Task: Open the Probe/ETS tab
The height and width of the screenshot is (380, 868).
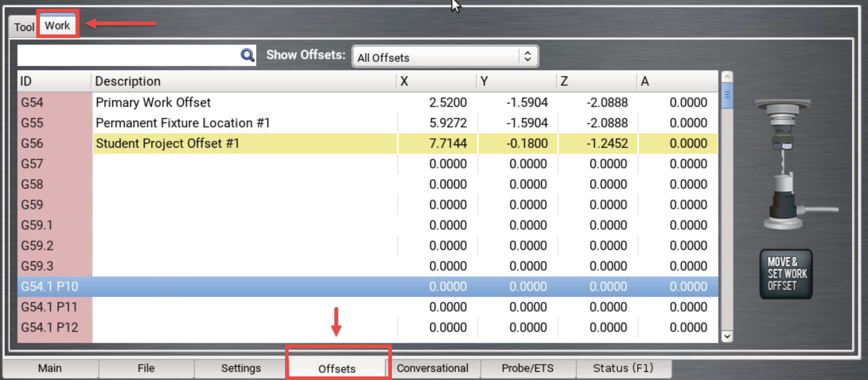Action: 528,368
